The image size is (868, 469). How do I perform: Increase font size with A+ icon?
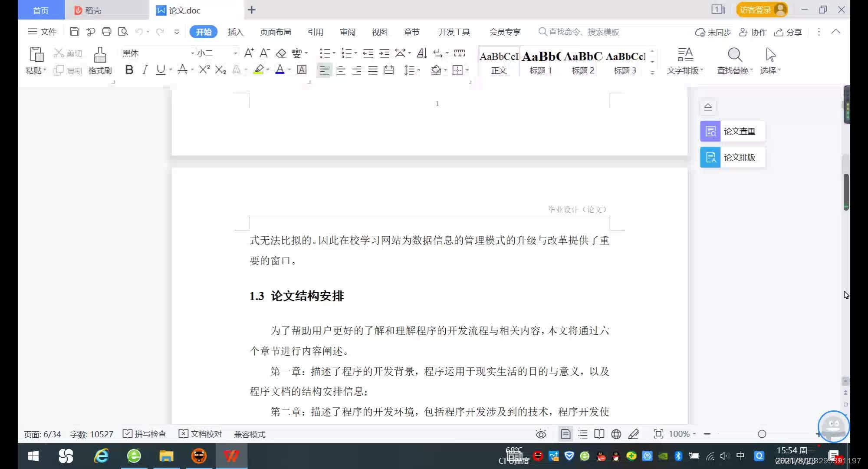(249, 53)
